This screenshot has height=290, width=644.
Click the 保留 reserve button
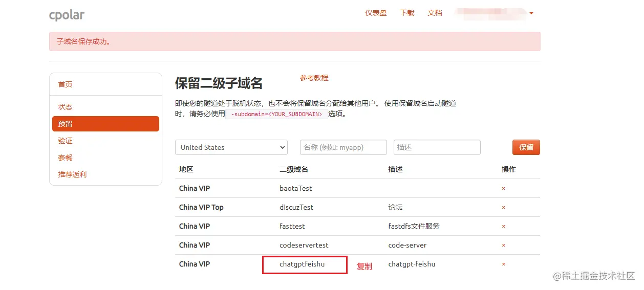pos(526,147)
